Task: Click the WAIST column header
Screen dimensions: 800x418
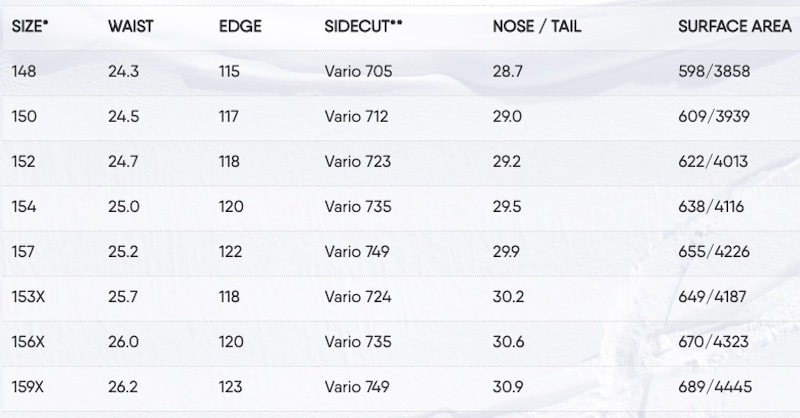Action: 131,26
